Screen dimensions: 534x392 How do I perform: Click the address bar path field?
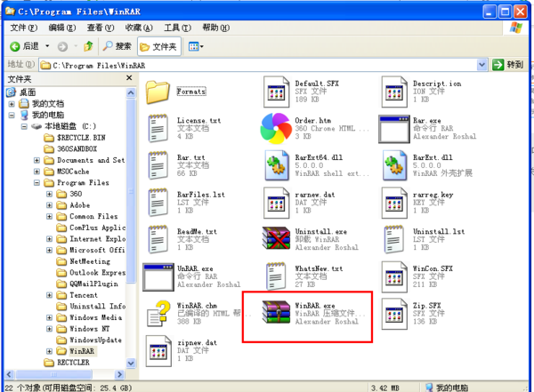(x=258, y=65)
